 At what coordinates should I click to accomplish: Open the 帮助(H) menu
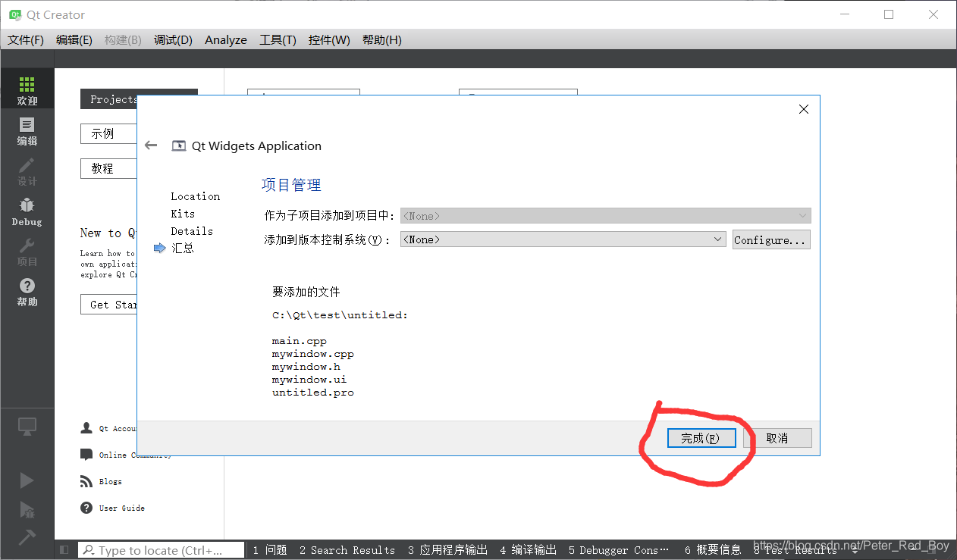[382, 40]
